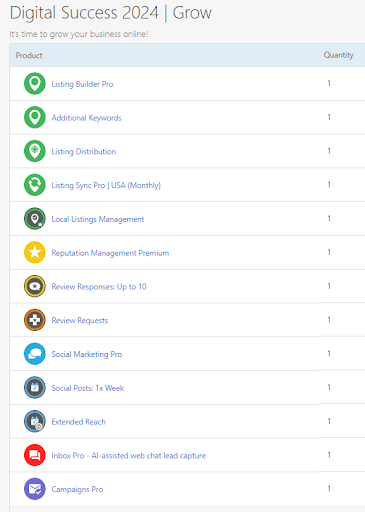Click the Listing Distribution icon
Image resolution: width=365 pixels, height=512 pixels.
(35, 151)
